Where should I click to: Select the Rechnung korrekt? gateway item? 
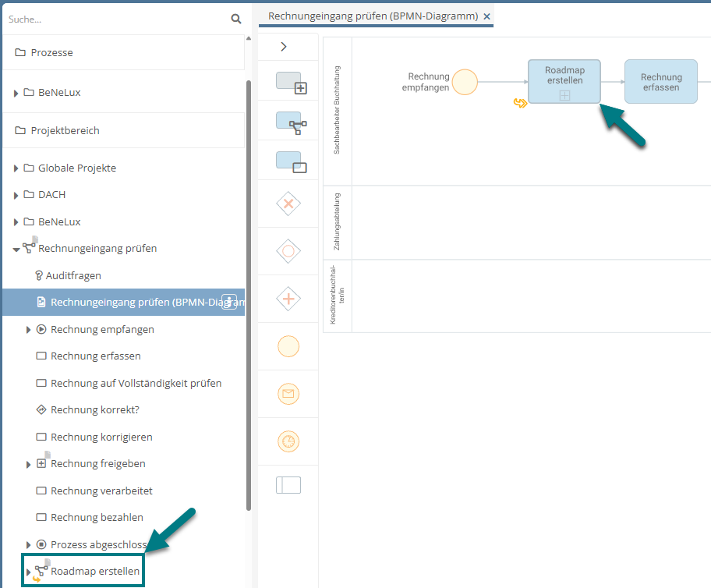(x=95, y=409)
